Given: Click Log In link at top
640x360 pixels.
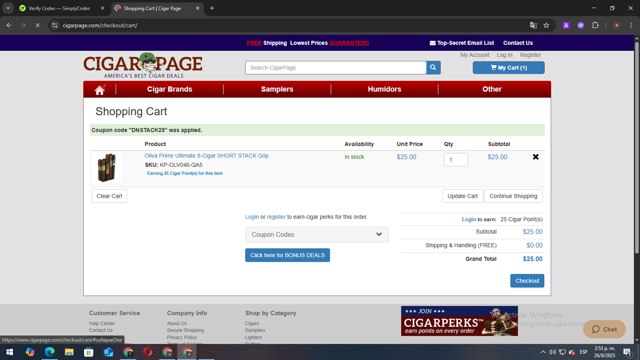Looking at the screenshot, I should click(504, 55).
